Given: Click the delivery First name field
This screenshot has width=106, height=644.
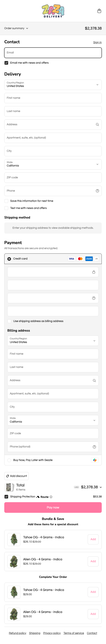Looking at the screenshot, I should 53,98.
